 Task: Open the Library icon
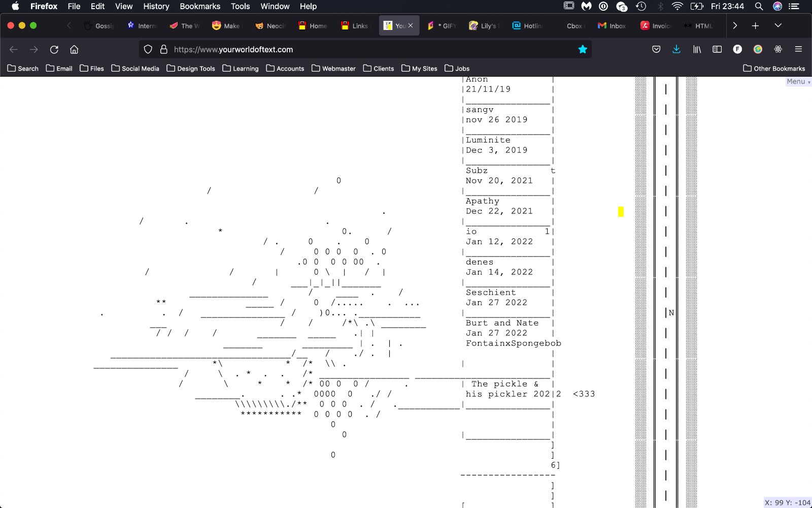coord(697,49)
